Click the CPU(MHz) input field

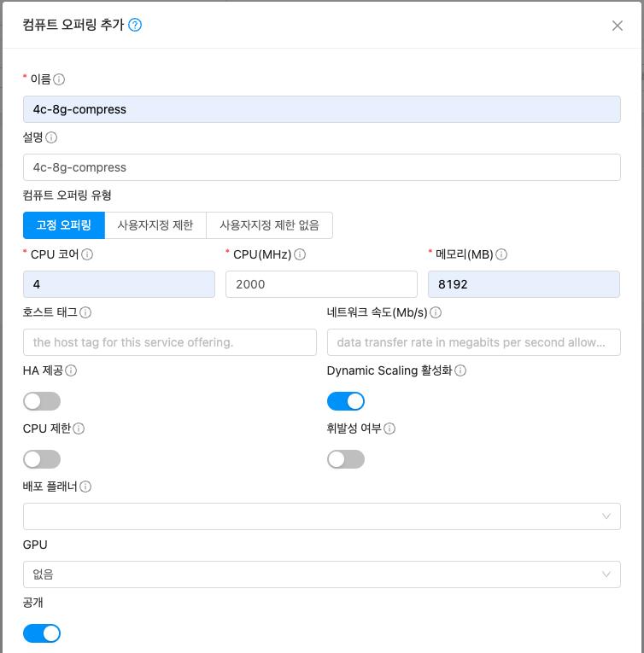point(321,284)
